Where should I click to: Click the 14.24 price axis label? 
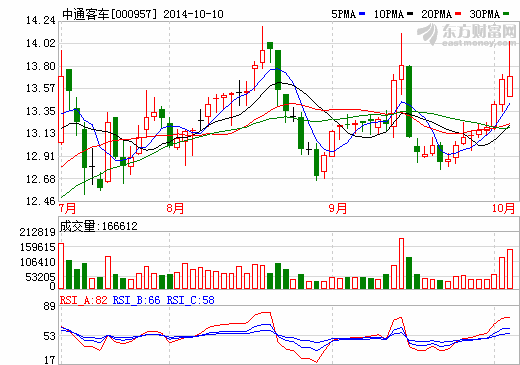[41, 21]
